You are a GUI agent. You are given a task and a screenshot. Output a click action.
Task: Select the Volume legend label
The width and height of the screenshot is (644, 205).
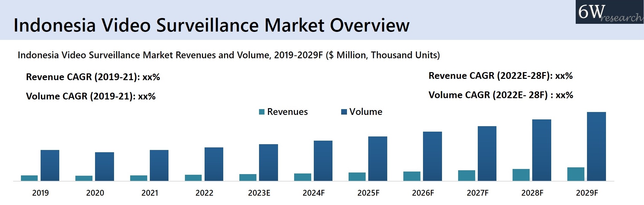click(x=366, y=112)
